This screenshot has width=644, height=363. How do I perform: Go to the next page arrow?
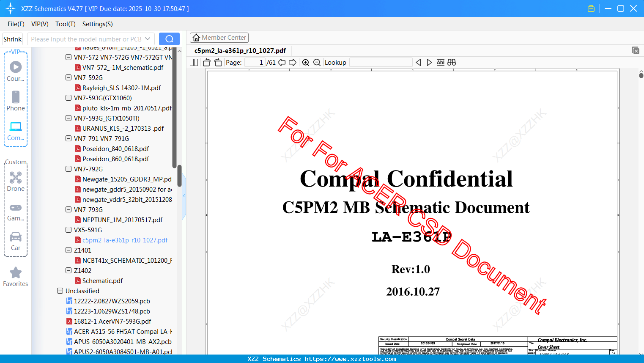(293, 63)
